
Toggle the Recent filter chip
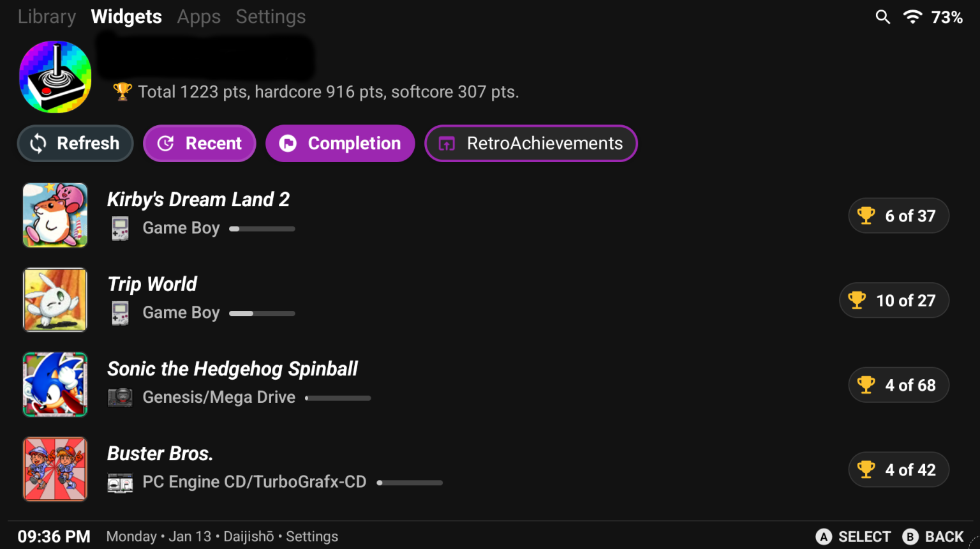coord(200,144)
